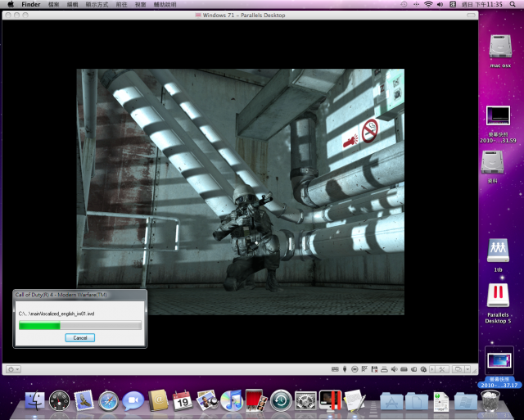
Task: Open the Trash in the Dock
Action: pyautogui.click(x=490, y=400)
